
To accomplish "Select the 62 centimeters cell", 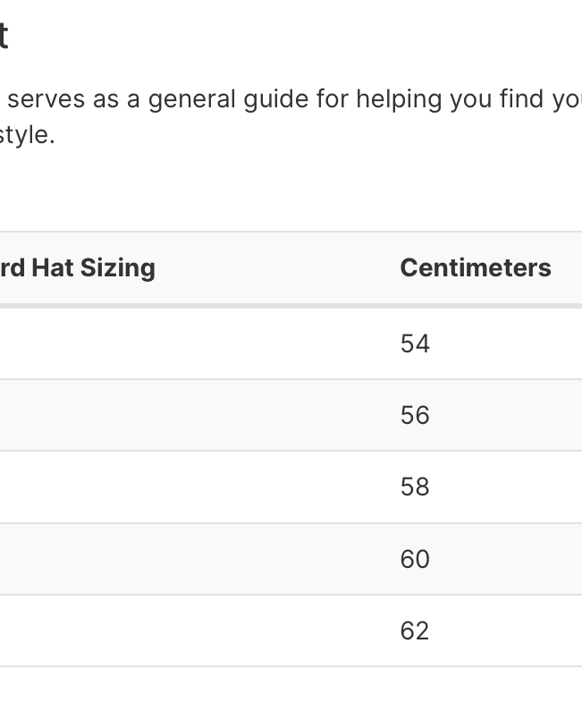I will 415,631.
